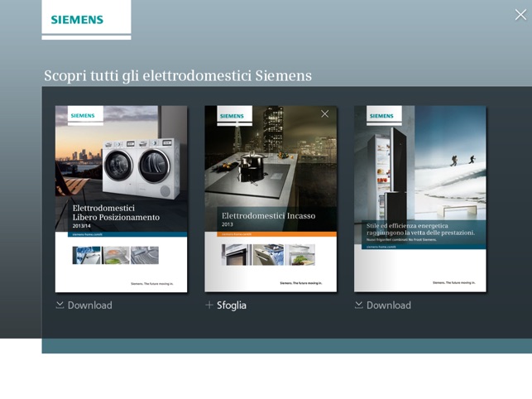The width and height of the screenshot is (532, 399).
Task: Click the download arrow icon beneath the washing machine catalog
Action: click(60, 305)
